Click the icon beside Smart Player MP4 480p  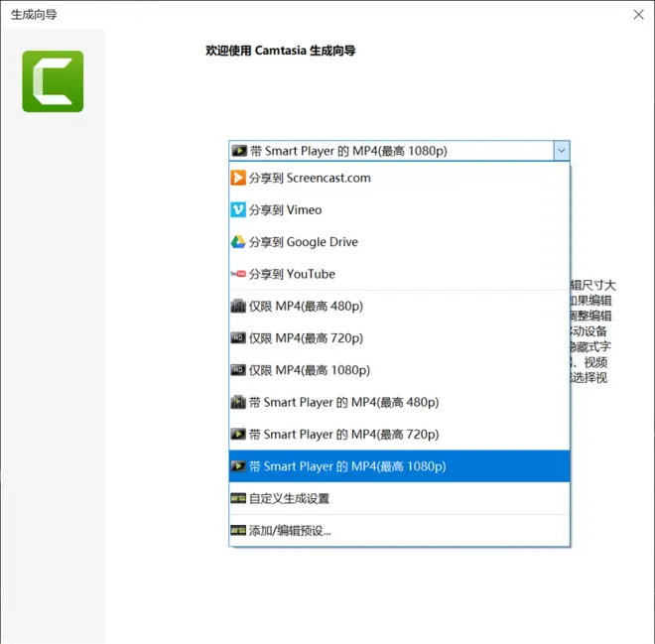pos(238,402)
